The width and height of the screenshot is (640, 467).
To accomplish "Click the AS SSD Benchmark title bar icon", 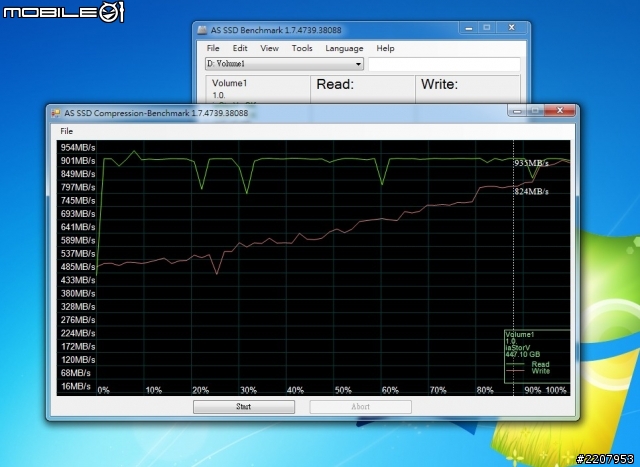I will point(202,30).
